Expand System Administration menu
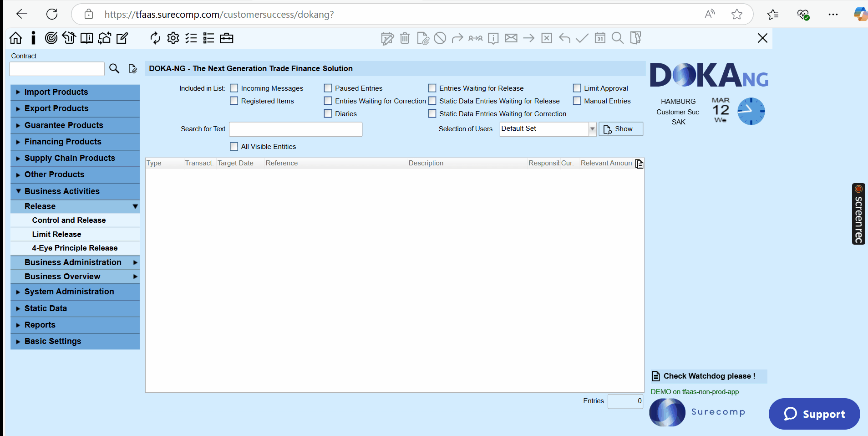The image size is (868, 436). click(x=75, y=292)
